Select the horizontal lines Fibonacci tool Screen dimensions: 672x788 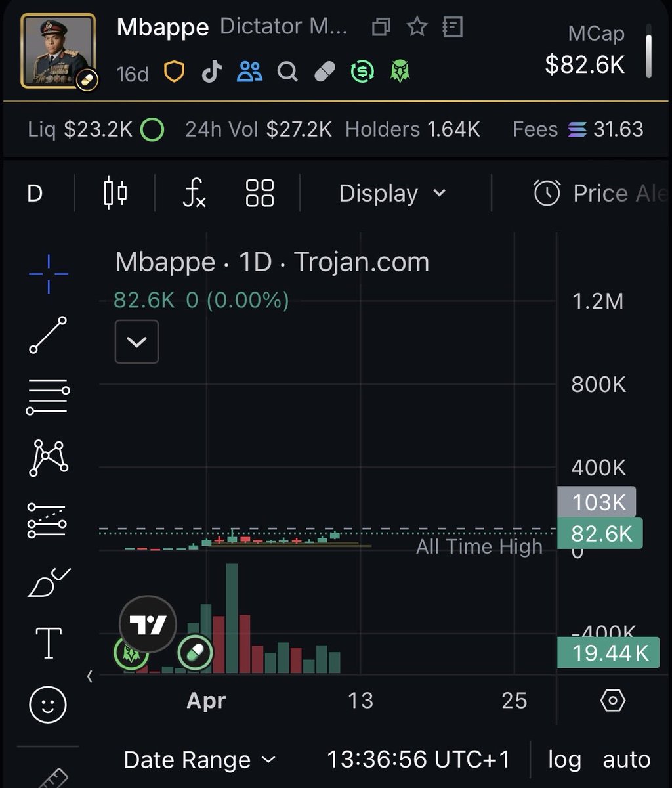point(48,397)
